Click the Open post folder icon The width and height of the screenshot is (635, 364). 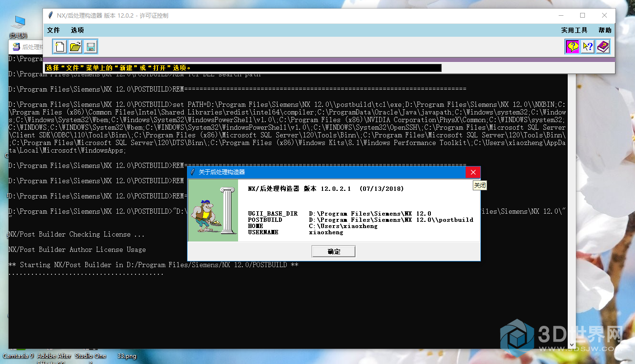[75, 47]
